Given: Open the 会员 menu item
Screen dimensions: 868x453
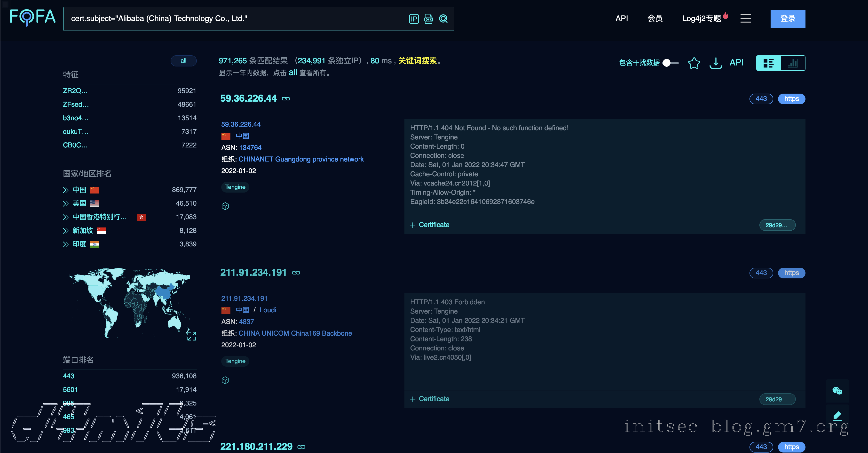Looking at the screenshot, I should (x=655, y=19).
